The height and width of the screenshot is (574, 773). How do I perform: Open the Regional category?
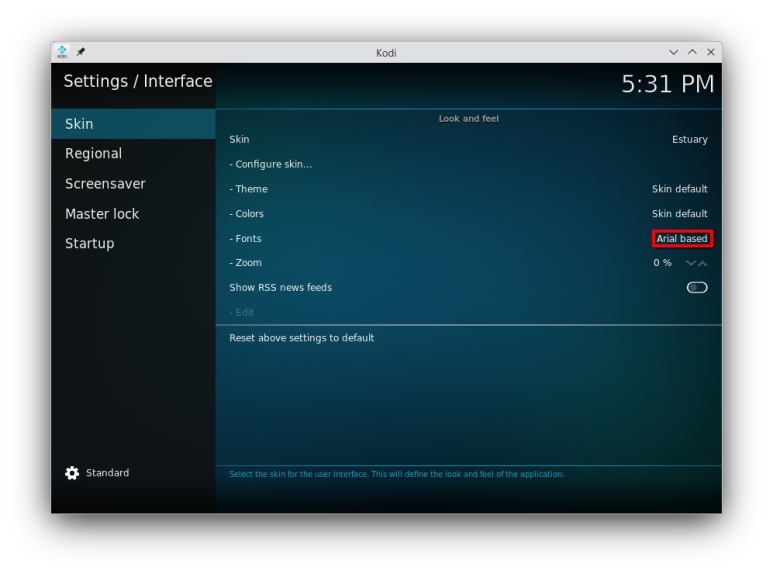[133, 153]
